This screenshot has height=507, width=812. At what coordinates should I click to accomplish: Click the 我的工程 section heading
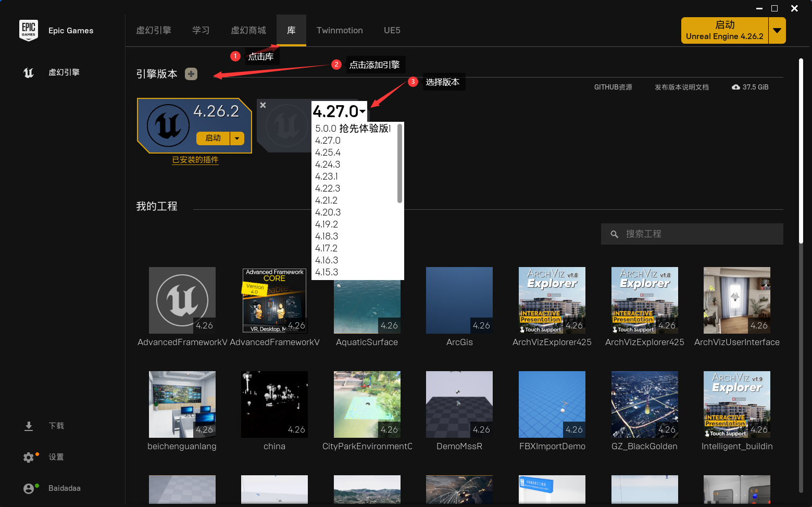(x=157, y=206)
